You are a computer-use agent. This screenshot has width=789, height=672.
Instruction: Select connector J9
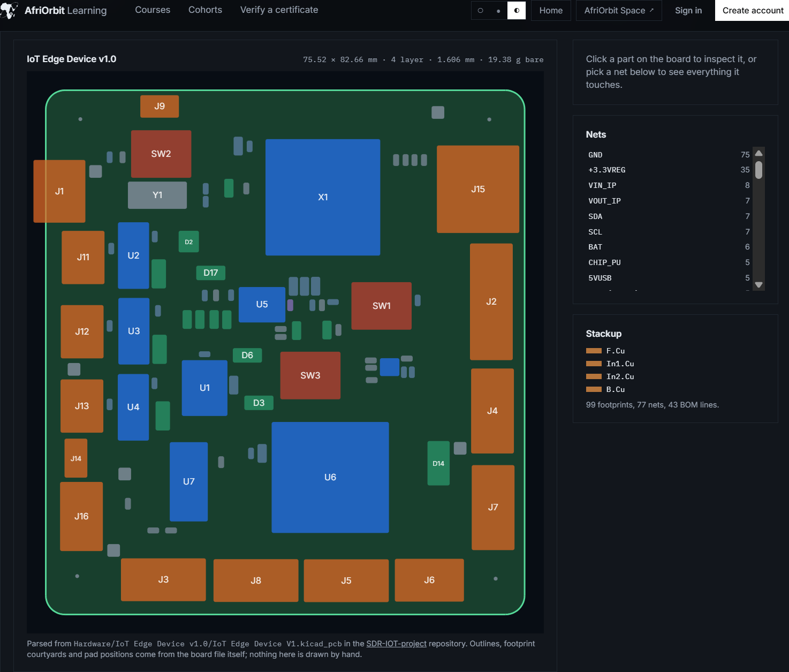point(160,106)
